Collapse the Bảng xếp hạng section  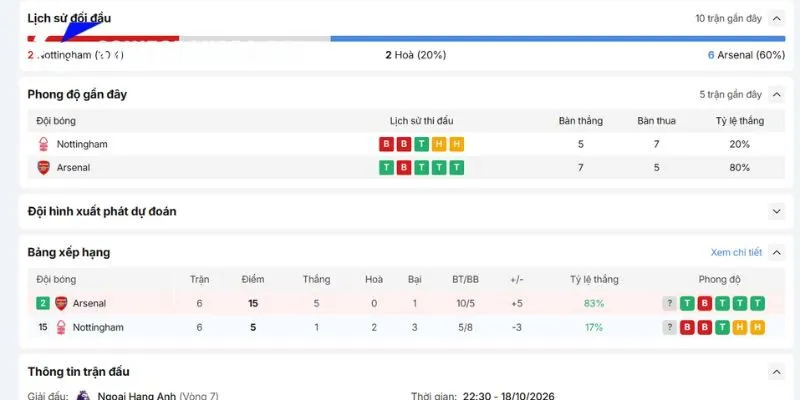[777, 252]
